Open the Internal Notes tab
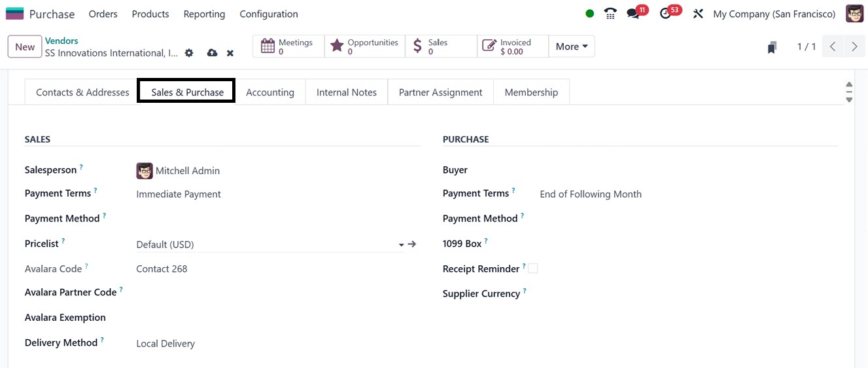The image size is (868, 368). 347,92
